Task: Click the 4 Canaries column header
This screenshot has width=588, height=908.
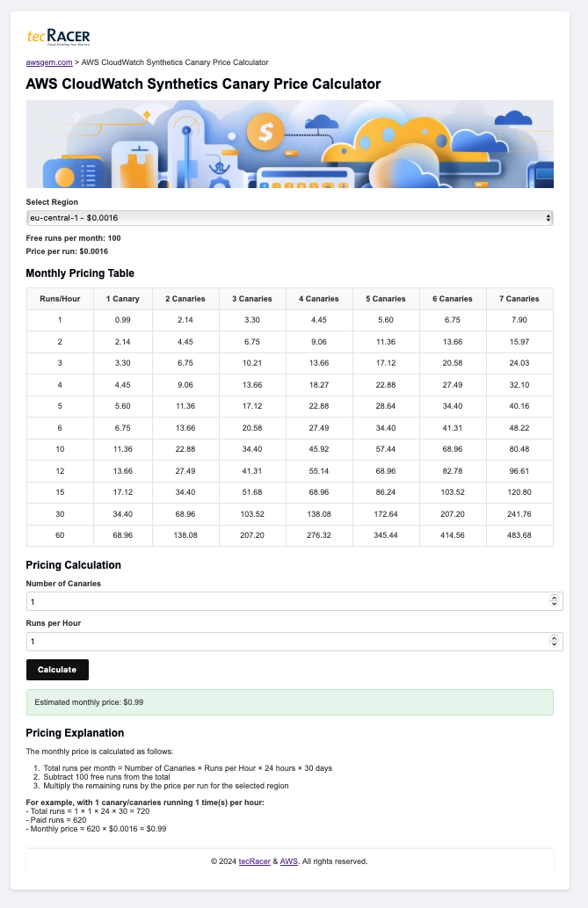Action: (319, 299)
